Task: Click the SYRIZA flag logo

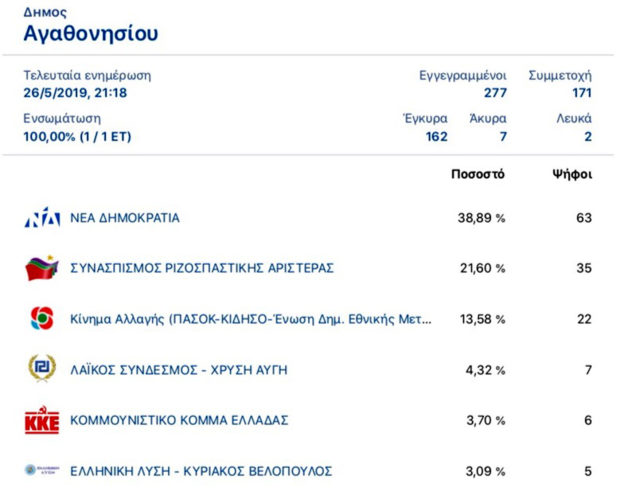Action: coord(42,268)
